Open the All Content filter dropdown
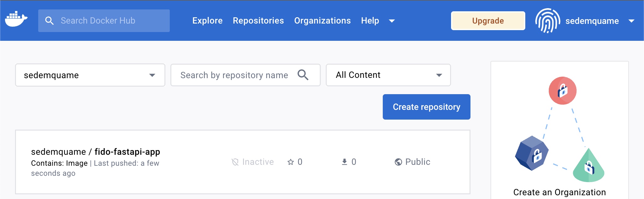Image resolution: width=644 pixels, height=199 pixels. click(x=388, y=75)
